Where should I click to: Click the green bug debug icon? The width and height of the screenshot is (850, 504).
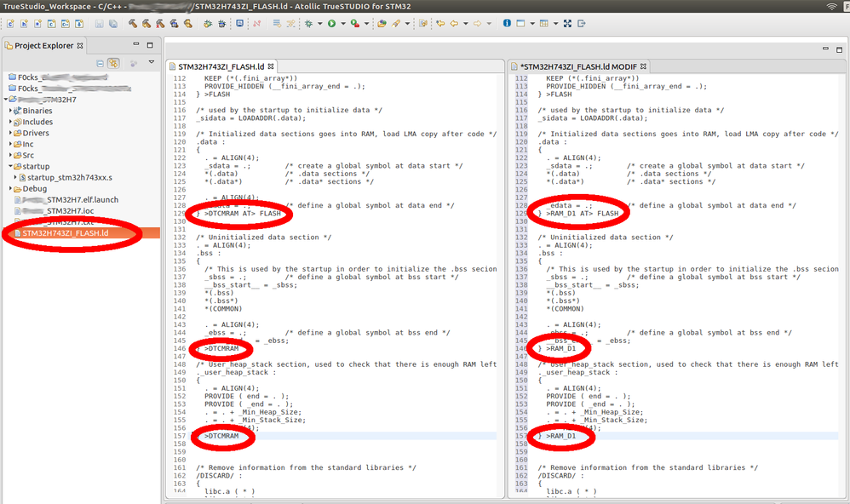click(308, 24)
